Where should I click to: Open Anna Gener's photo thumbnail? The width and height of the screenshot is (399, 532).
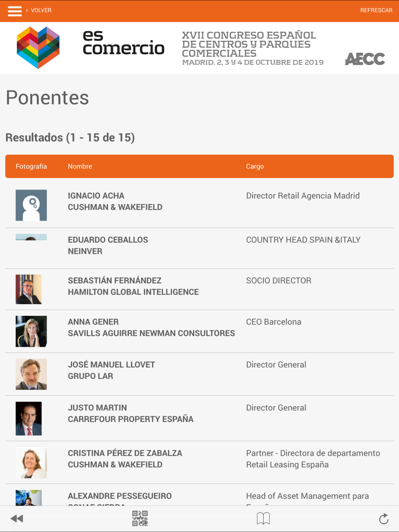[31, 331]
